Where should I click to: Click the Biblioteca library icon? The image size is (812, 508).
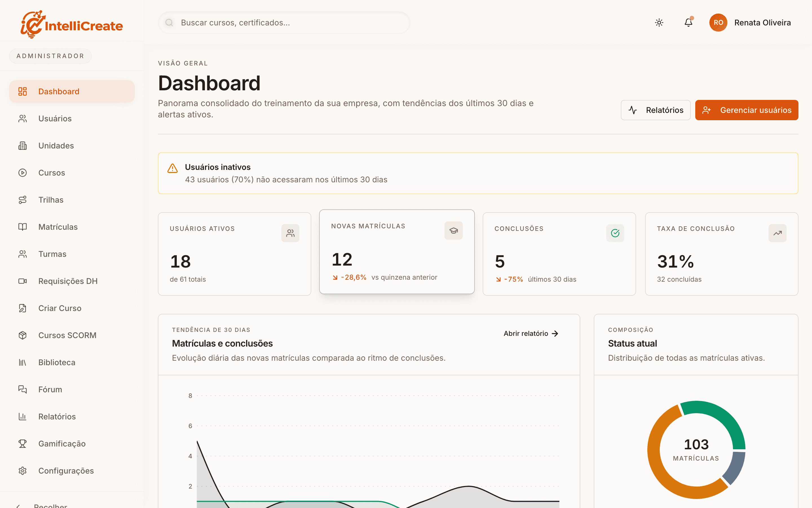click(23, 362)
